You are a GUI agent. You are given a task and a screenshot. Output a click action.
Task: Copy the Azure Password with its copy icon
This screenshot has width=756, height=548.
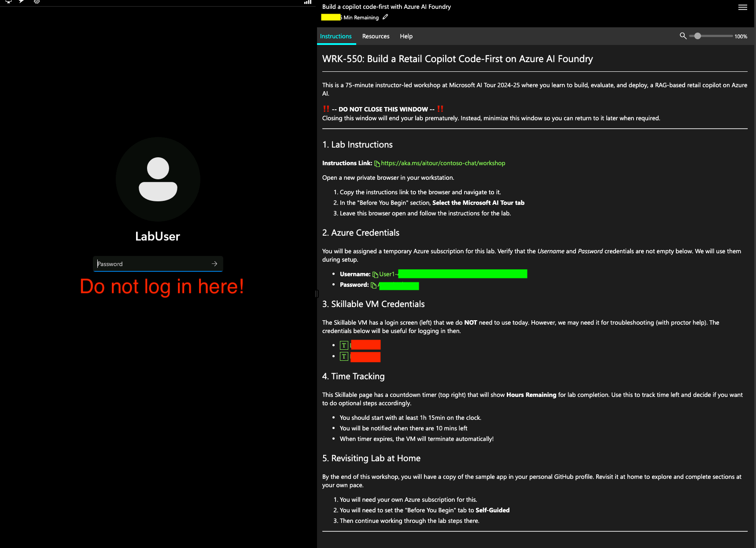[373, 285]
